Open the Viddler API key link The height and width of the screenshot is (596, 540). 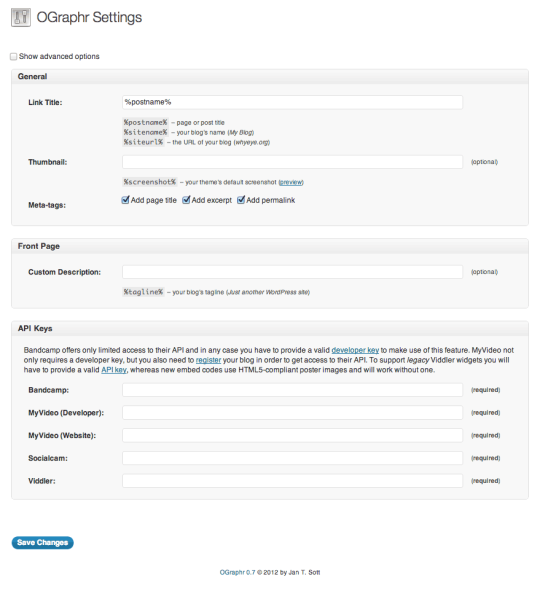[114, 370]
